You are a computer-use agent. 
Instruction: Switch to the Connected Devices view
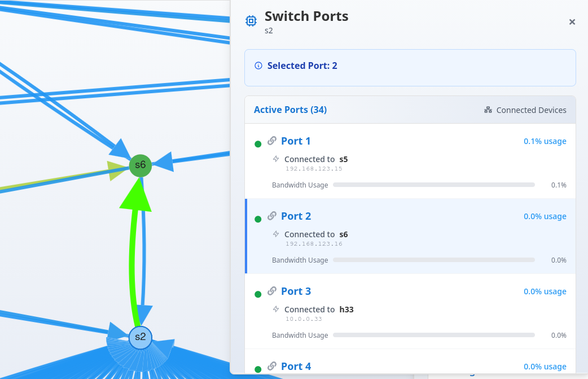(x=525, y=110)
